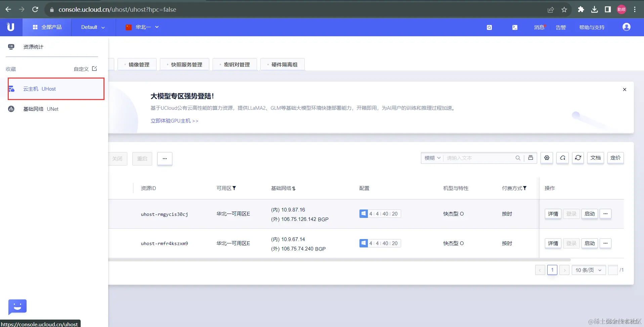Viewport: 644px width, 327px height.
Task: Open the 付费方式 filter funnel
Action: click(525, 188)
